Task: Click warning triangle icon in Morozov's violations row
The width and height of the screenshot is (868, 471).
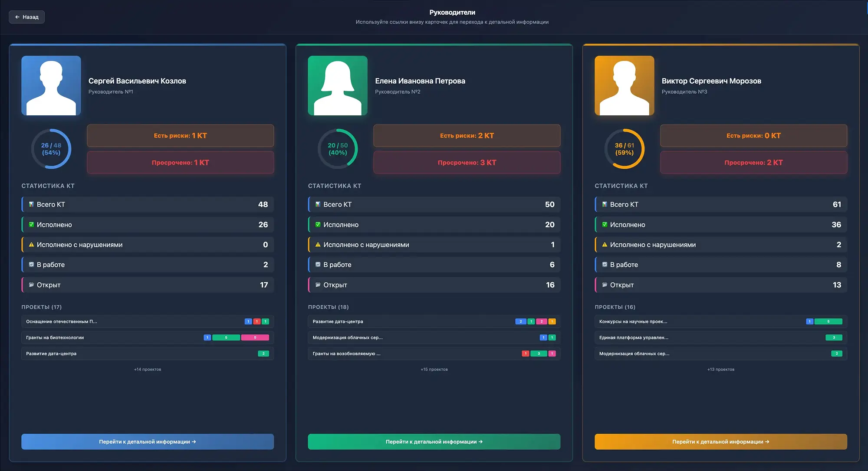Action: coord(605,245)
